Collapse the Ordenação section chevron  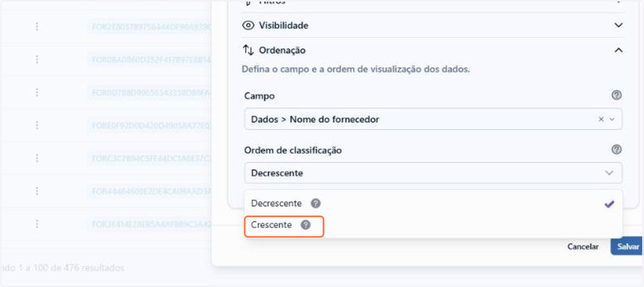coord(619,50)
